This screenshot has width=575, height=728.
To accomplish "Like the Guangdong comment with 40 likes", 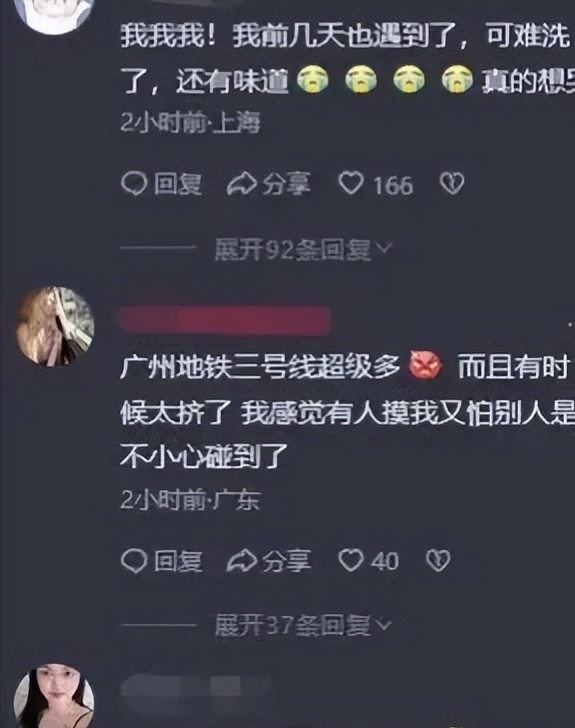I will coord(351,560).
